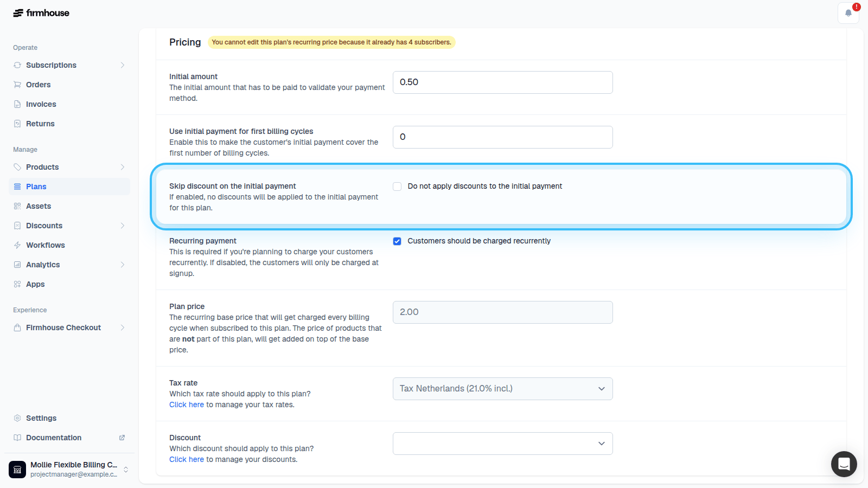Screen dimensions: 868x488
Task: Click the Assets icon
Action: (17, 206)
